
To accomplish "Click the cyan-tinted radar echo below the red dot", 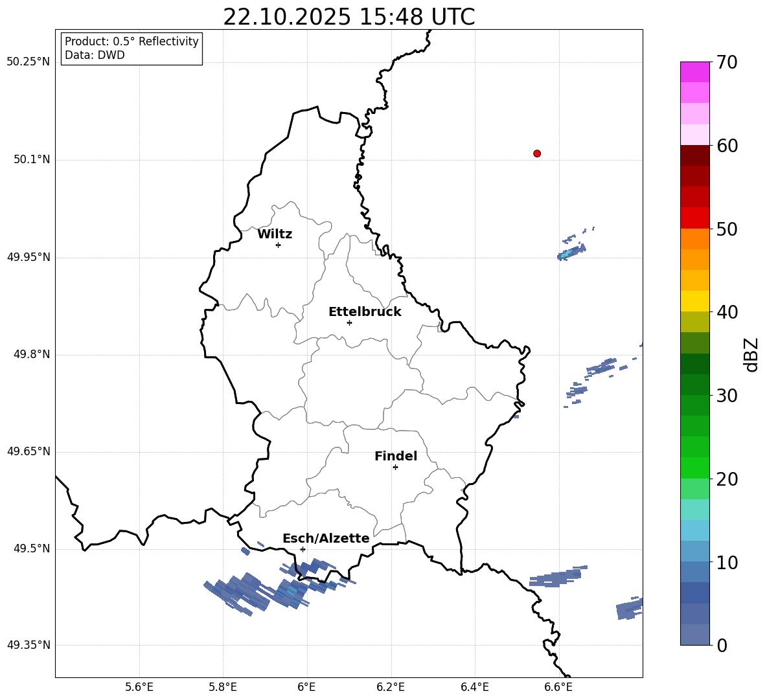I will [x=571, y=253].
